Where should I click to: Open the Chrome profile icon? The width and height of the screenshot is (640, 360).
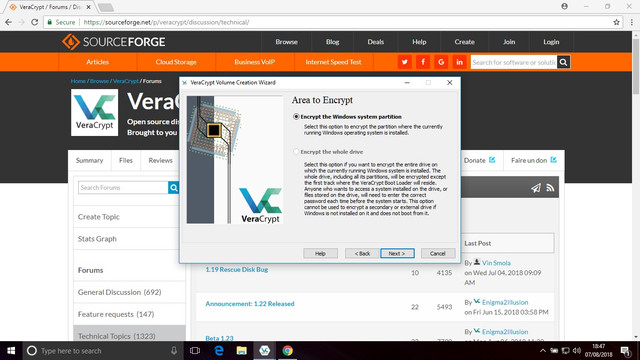point(564,7)
